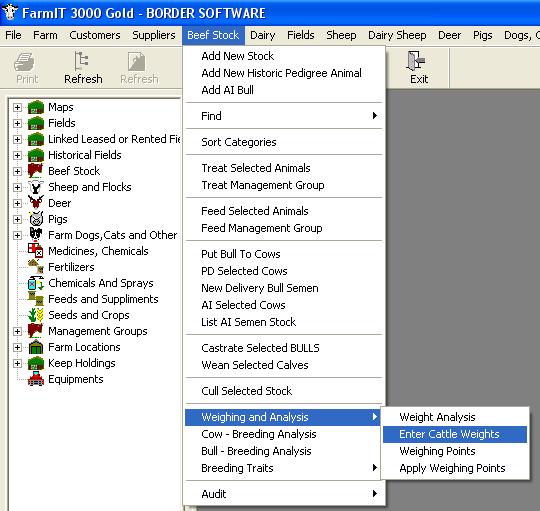Select Linked Leased or Rented Fields icon

point(36,139)
